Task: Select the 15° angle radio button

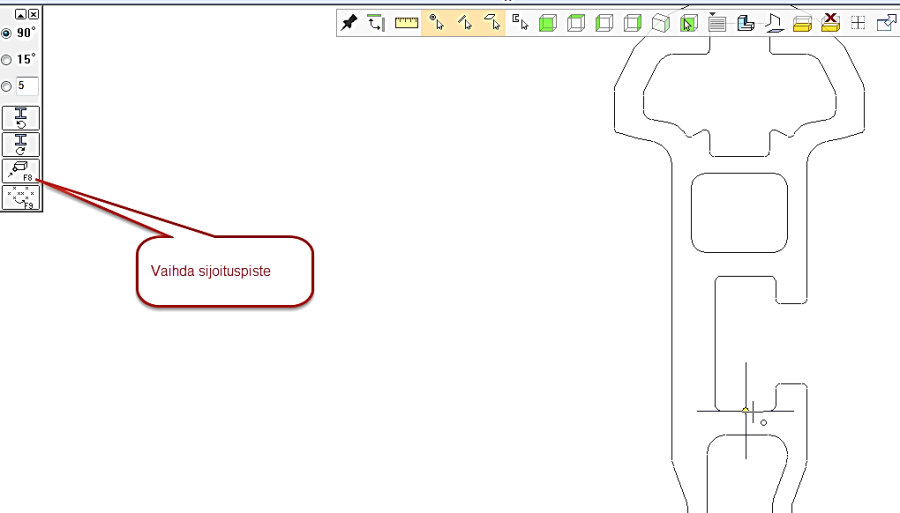Action: pos(7,60)
